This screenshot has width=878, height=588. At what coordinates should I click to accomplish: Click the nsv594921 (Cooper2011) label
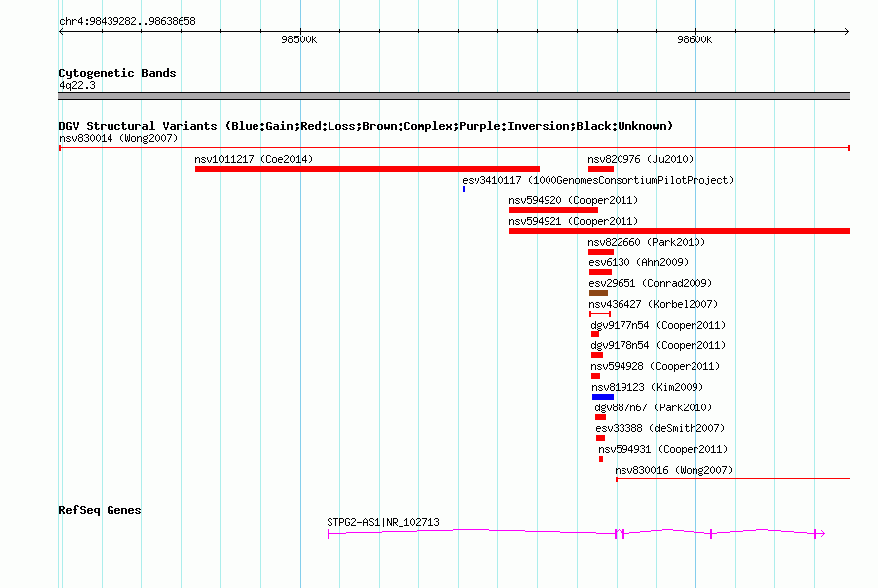click(573, 221)
